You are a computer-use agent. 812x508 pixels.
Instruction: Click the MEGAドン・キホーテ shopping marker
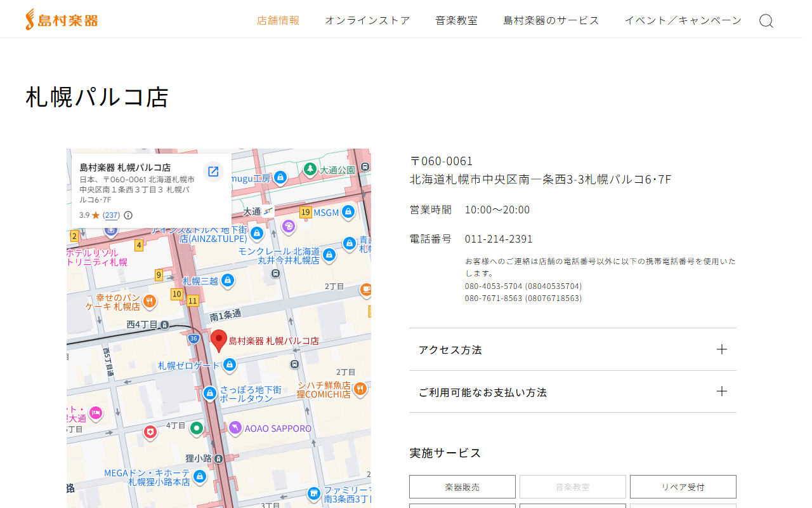tap(200, 476)
